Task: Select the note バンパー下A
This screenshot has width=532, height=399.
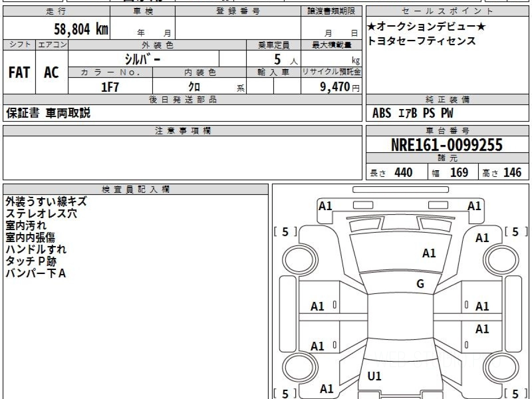Action: pyautogui.click(x=36, y=274)
